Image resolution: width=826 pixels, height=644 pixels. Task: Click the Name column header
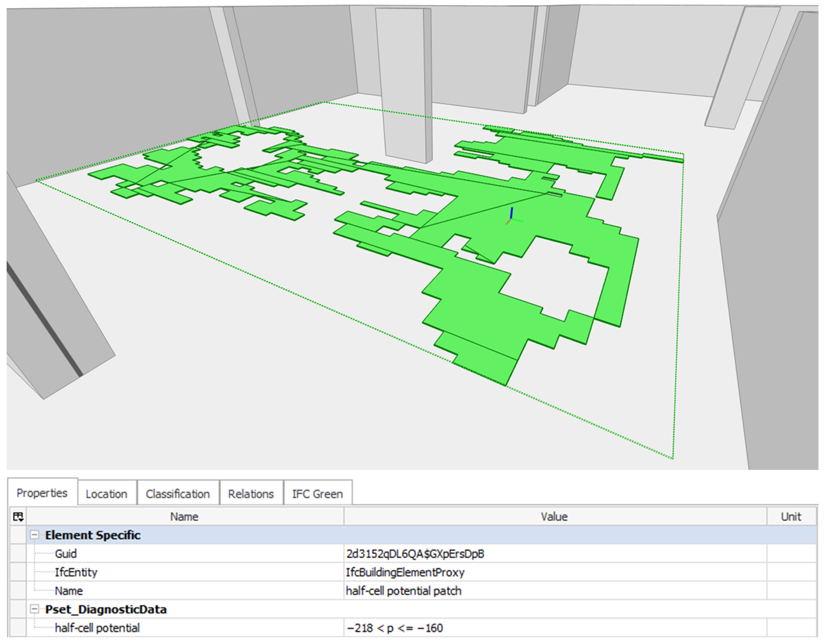tap(185, 516)
